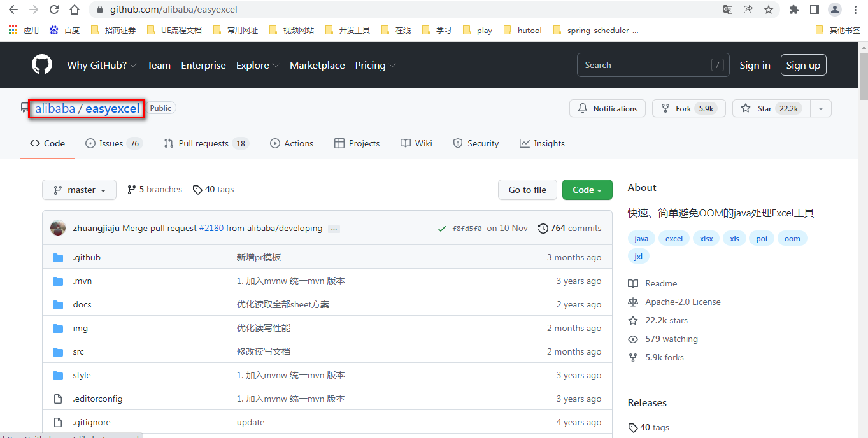Click the share page icon in address bar
Image resolution: width=868 pixels, height=438 pixels.
pyautogui.click(x=748, y=10)
